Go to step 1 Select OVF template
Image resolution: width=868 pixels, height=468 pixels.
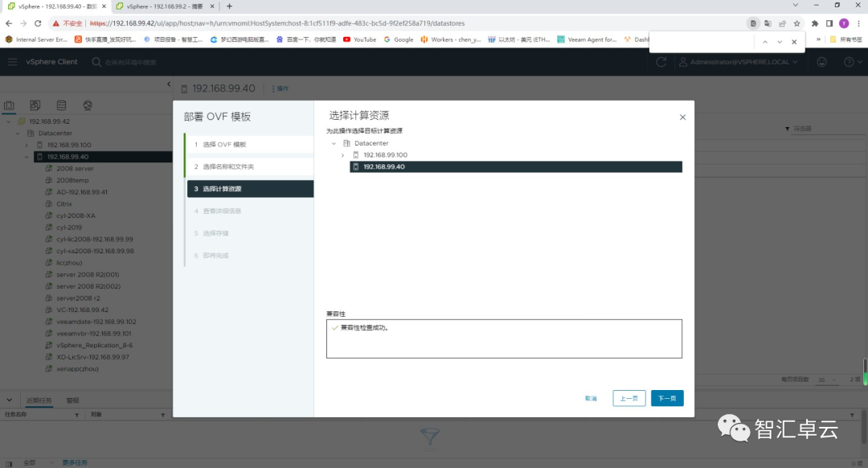pyautogui.click(x=250, y=145)
